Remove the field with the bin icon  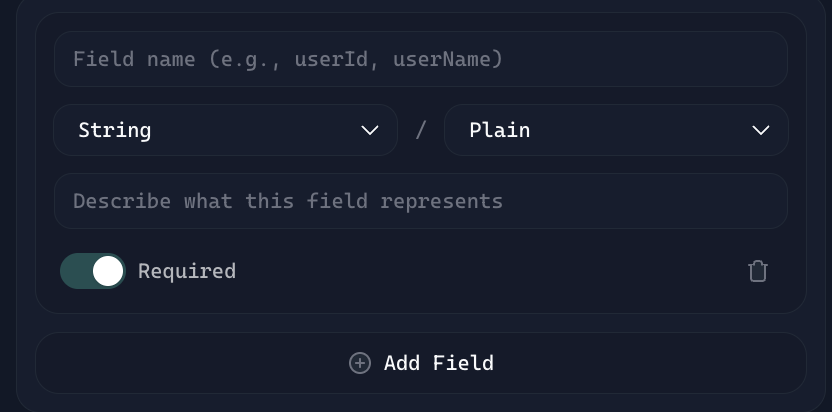tap(758, 271)
